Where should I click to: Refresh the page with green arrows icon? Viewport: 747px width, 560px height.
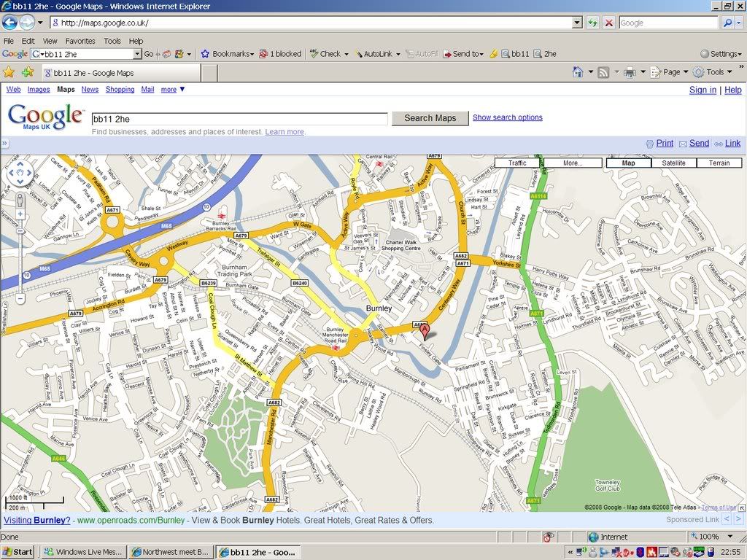pyautogui.click(x=592, y=23)
